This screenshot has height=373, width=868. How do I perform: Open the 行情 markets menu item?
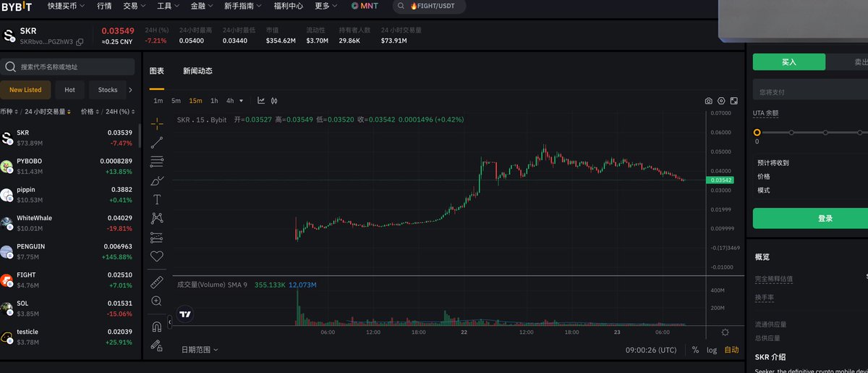point(104,6)
